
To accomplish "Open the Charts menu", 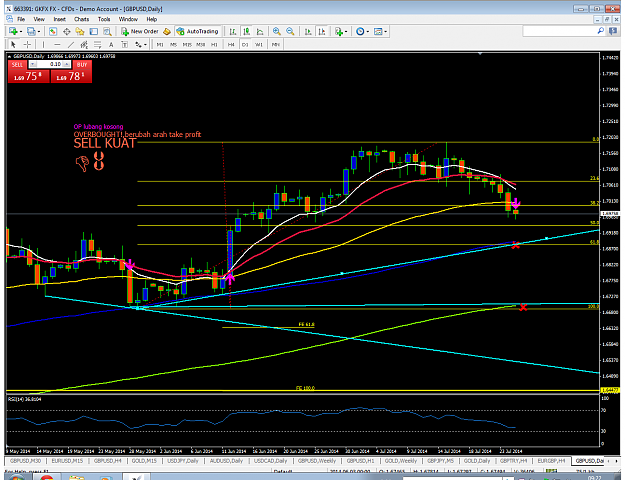I will (81, 19).
